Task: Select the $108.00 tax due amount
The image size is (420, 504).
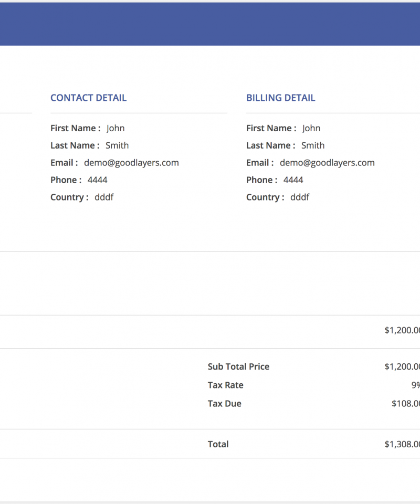Action: (x=405, y=404)
